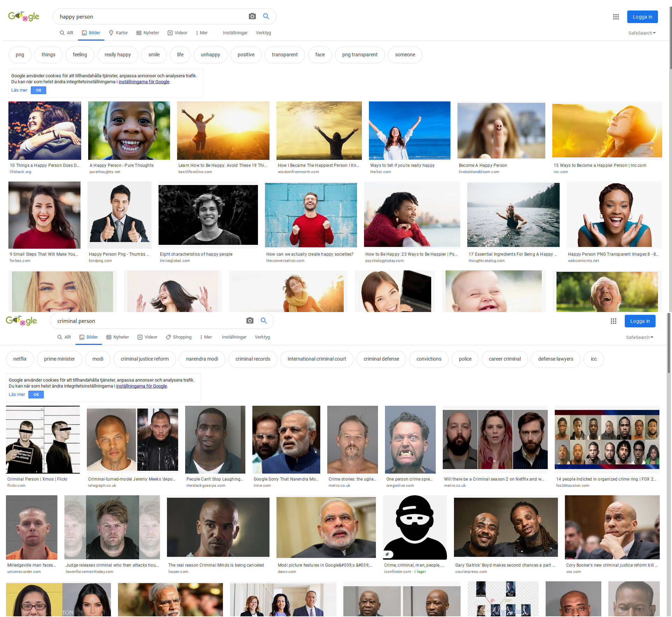
Task: Select Videor tab in top search
Action: [177, 33]
